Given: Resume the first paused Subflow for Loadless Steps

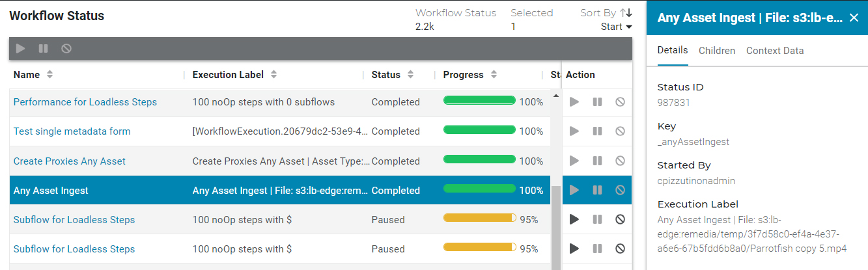Looking at the screenshot, I should click(x=574, y=219).
